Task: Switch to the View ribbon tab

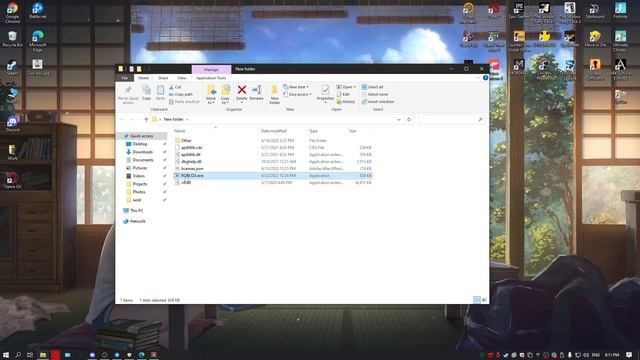Action: [x=182, y=78]
